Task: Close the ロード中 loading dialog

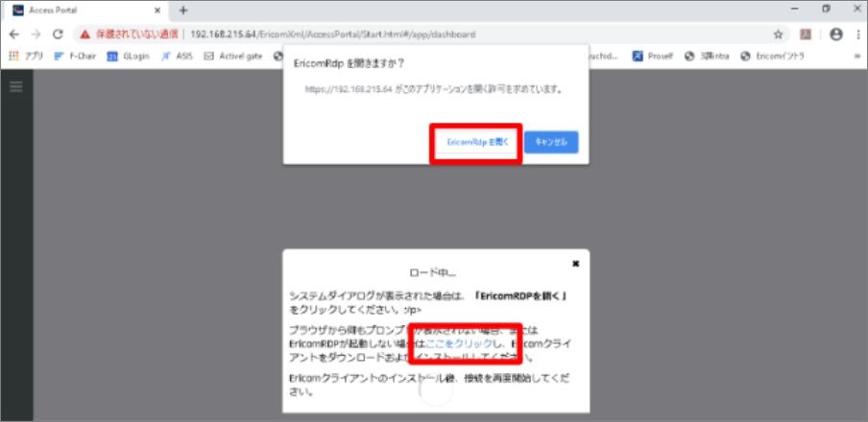Action: [x=575, y=263]
